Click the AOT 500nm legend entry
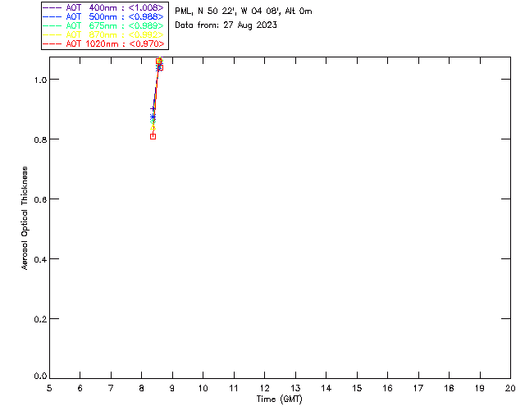 104,16
